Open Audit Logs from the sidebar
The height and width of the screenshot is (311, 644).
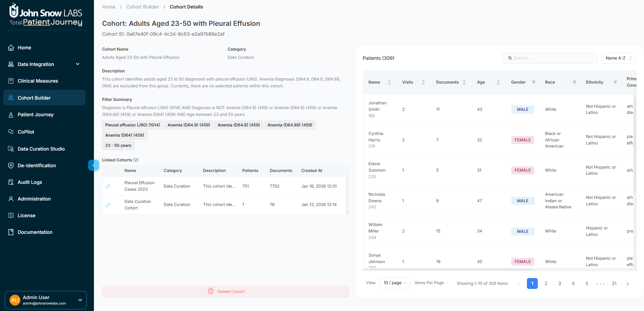click(x=29, y=182)
